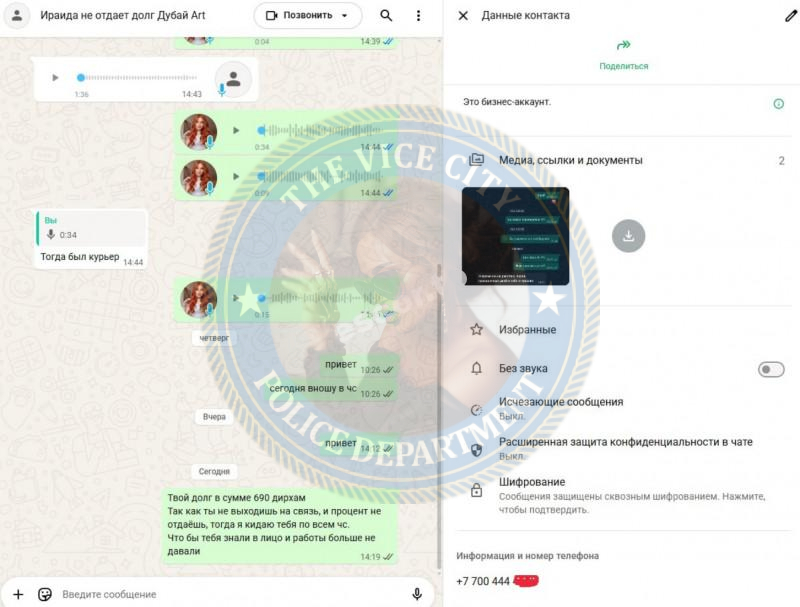Edit contact with the pencil icon
Screen dimensions: 800x607
(791, 16)
